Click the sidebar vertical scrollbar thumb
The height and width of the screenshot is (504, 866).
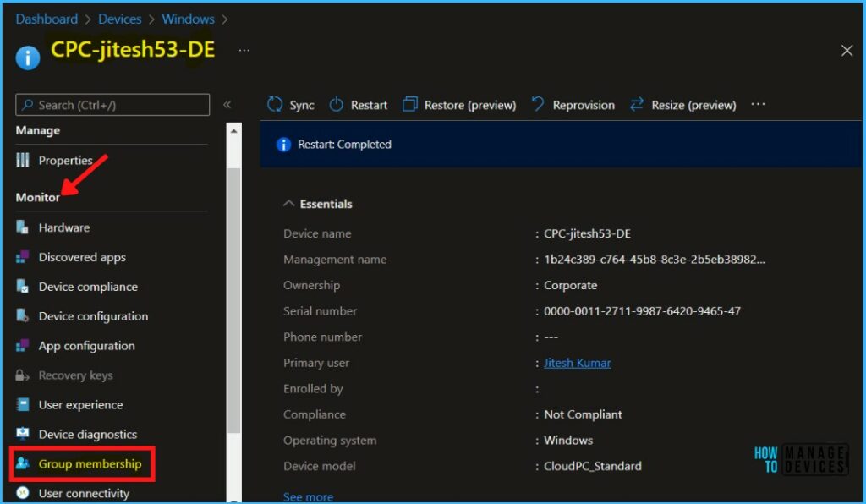[x=233, y=299]
